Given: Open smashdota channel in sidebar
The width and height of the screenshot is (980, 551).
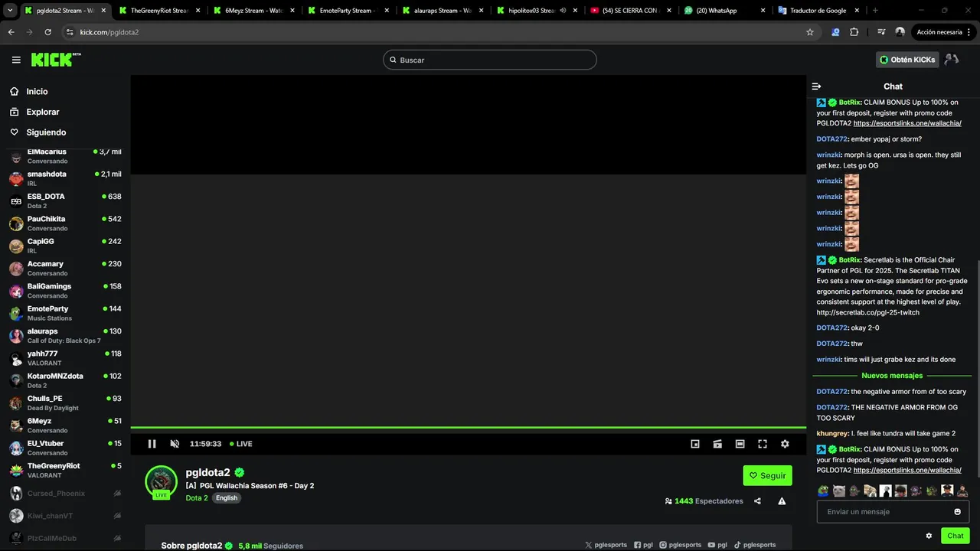Looking at the screenshot, I should [x=65, y=178].
